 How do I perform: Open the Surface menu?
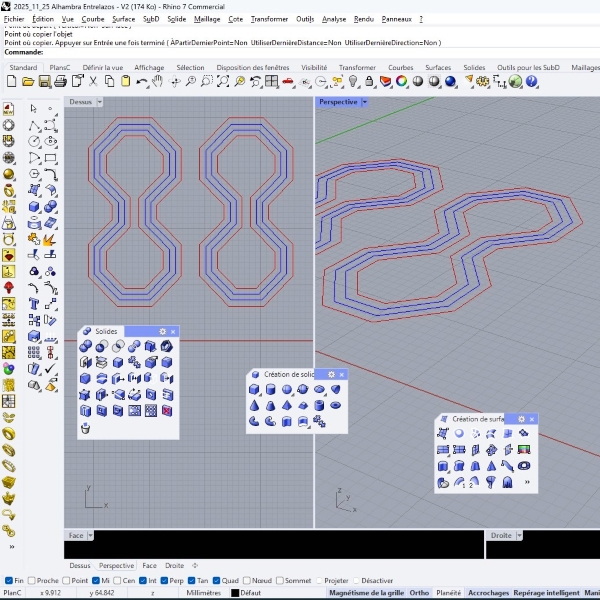[x=123, y=19]
